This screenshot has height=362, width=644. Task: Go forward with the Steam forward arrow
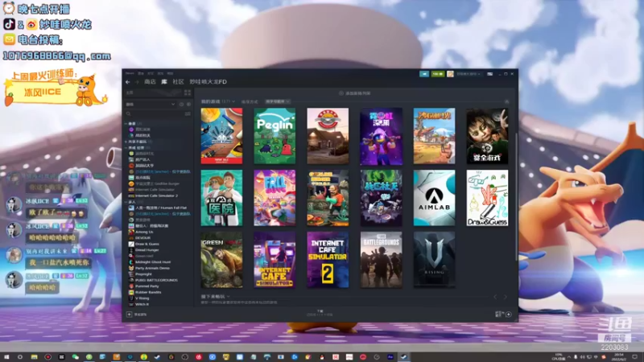click(x=137, y=82)
